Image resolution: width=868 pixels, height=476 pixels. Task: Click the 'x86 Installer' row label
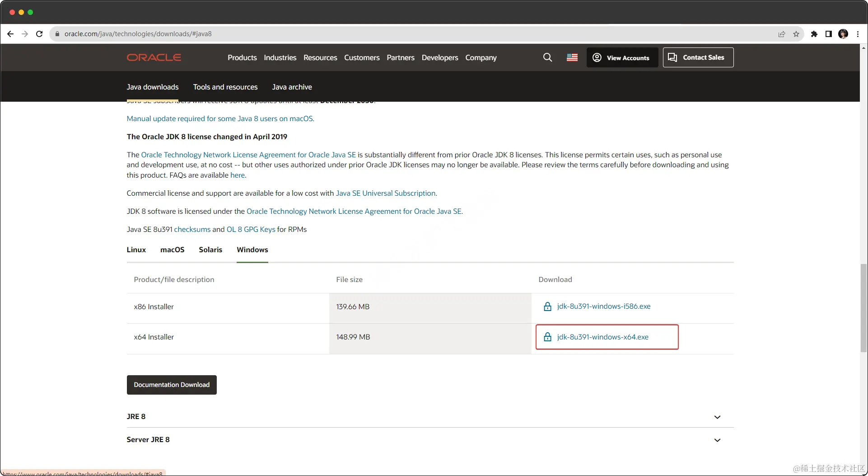[x=154, y=306]
